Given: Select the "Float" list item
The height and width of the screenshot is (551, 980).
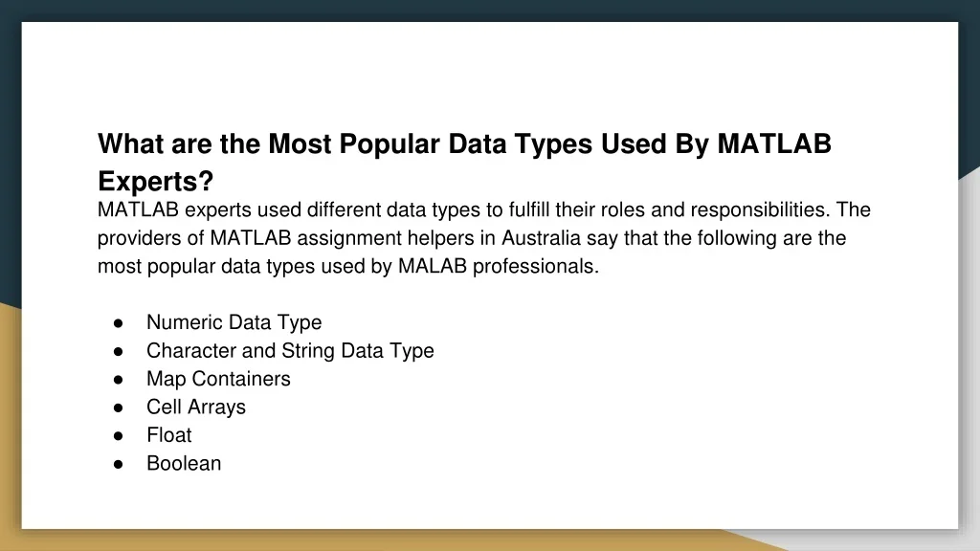Looking at the screenshot, I should [x=168, y=435].
